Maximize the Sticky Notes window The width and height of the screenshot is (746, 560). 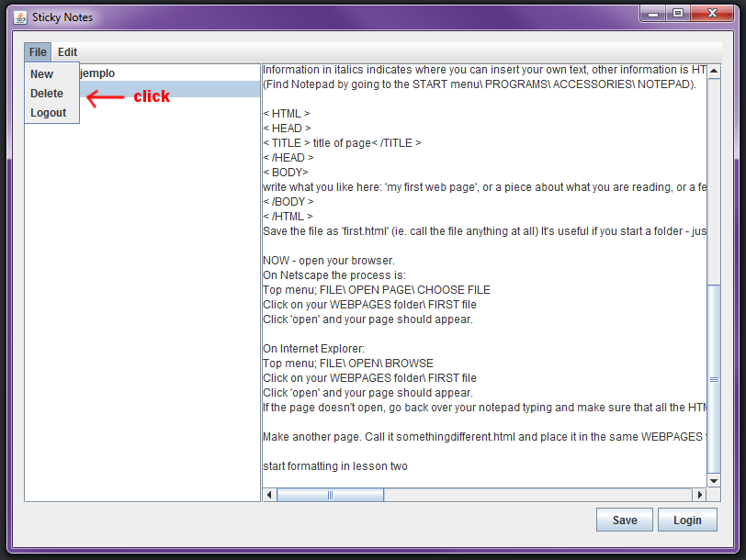tap(678, 13)
